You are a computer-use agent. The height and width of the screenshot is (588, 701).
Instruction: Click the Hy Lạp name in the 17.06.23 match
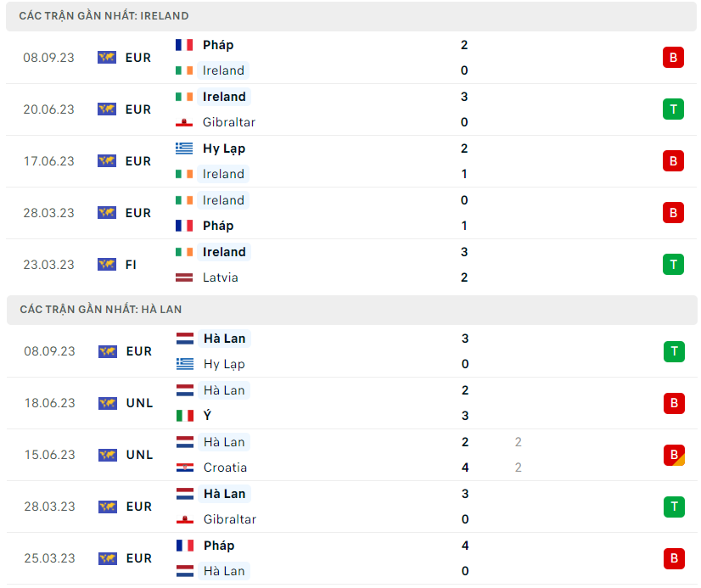click(224, 148)
